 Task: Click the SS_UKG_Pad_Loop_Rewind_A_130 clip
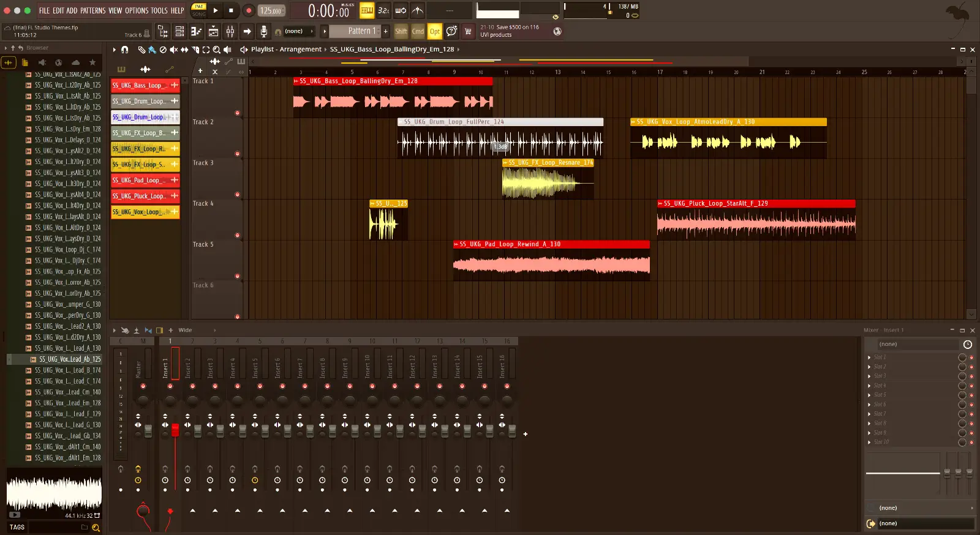551,260
